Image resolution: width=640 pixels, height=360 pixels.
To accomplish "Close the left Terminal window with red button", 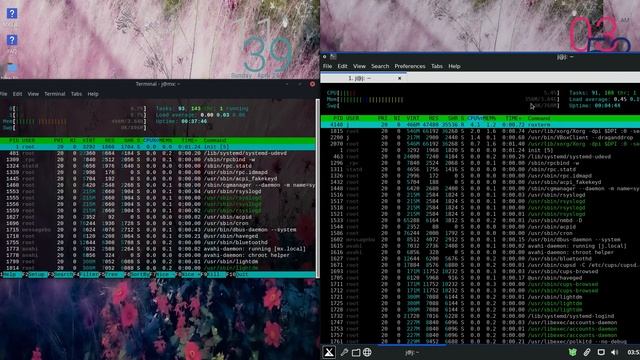I will [x=312, y=84].
